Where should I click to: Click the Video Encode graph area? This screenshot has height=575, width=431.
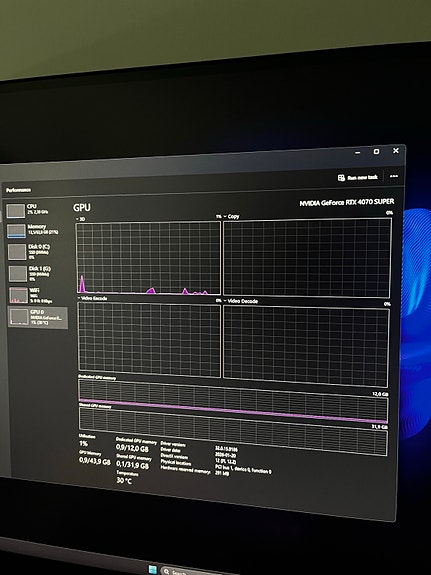point(149,340)
